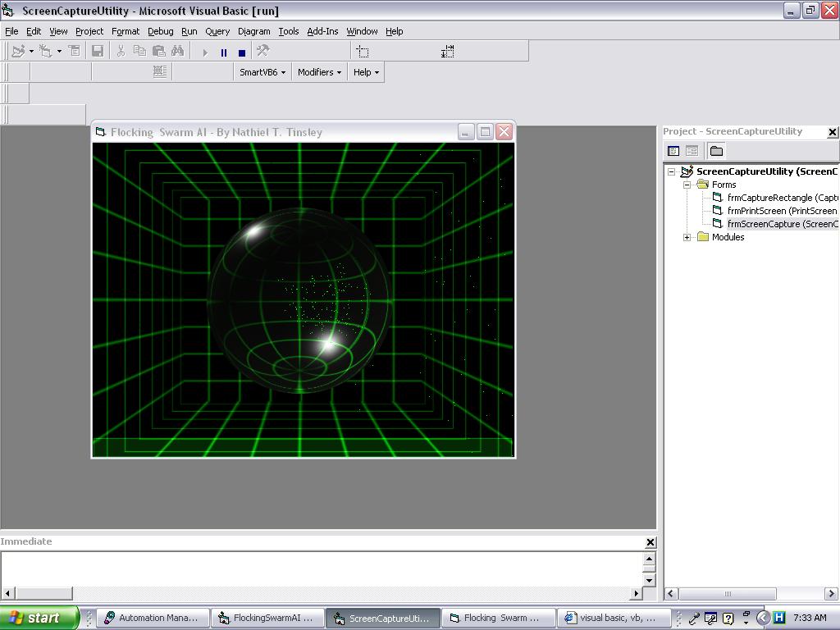Viewport: 840px width, 630px height.
Task: Click inside the Immediate window text area
Action: point(320,568)
